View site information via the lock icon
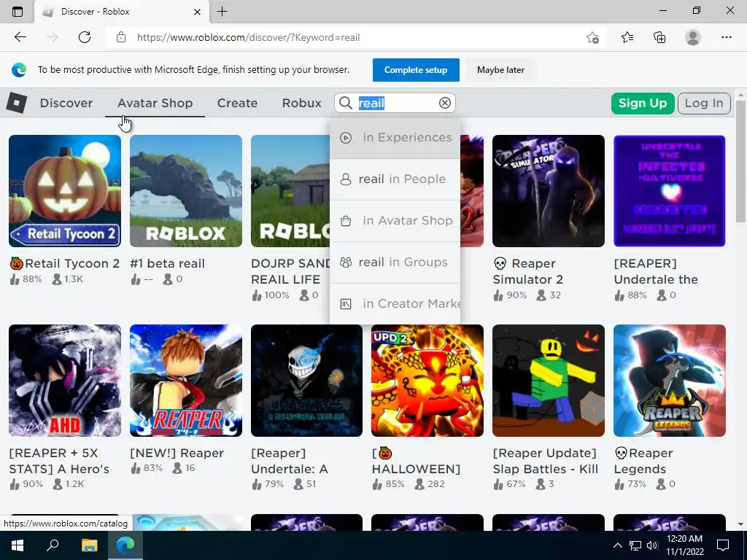This screenshot has height=560, width=747. [121, 37]
